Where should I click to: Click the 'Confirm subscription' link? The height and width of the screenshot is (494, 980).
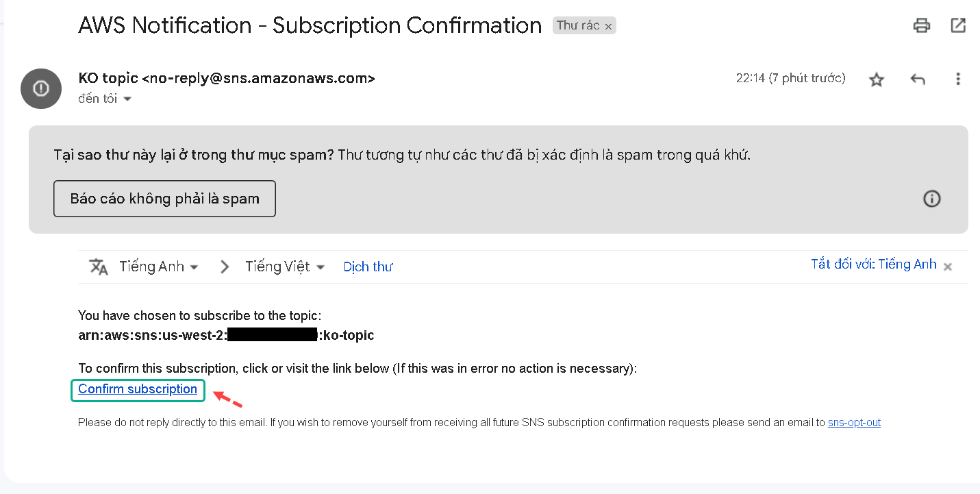pyautogui.click(x=138, y=389)
